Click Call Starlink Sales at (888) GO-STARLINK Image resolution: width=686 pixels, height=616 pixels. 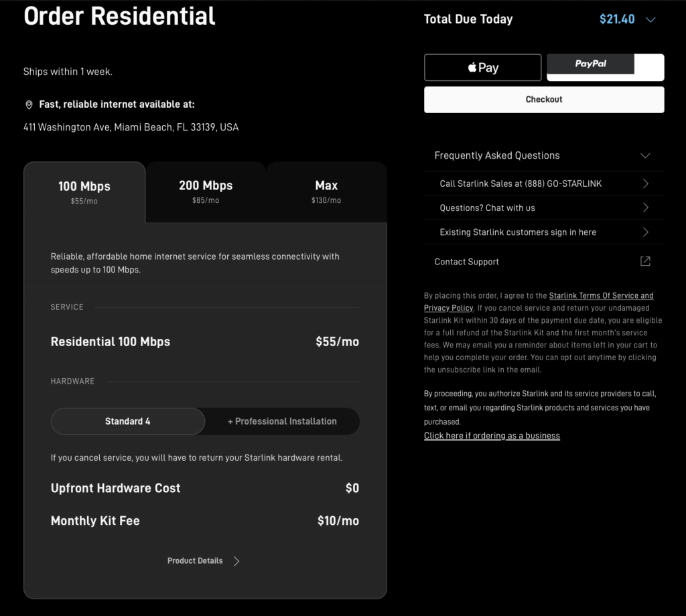[x=521, y=183]
